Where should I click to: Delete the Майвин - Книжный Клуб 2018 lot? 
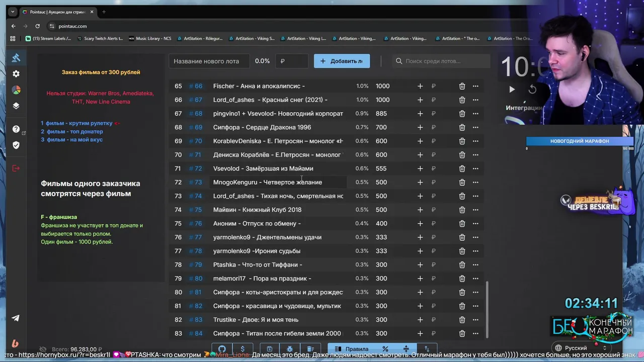462,210
